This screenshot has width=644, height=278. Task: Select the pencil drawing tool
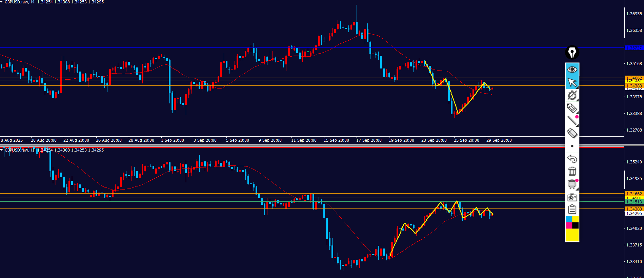(572, 108)
